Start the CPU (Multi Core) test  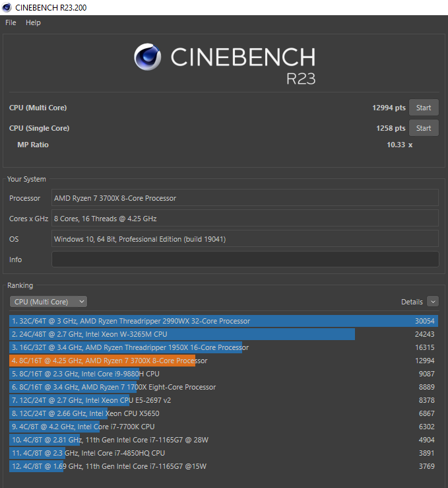[x=424, y=108]
